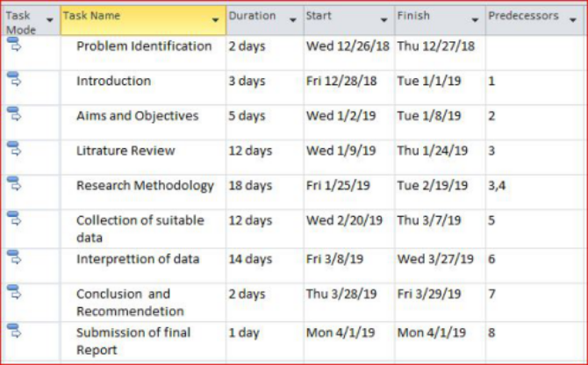Click task mode icon for Introduction row
This screenshot has height=365, width=588.
tap(14, 79)
